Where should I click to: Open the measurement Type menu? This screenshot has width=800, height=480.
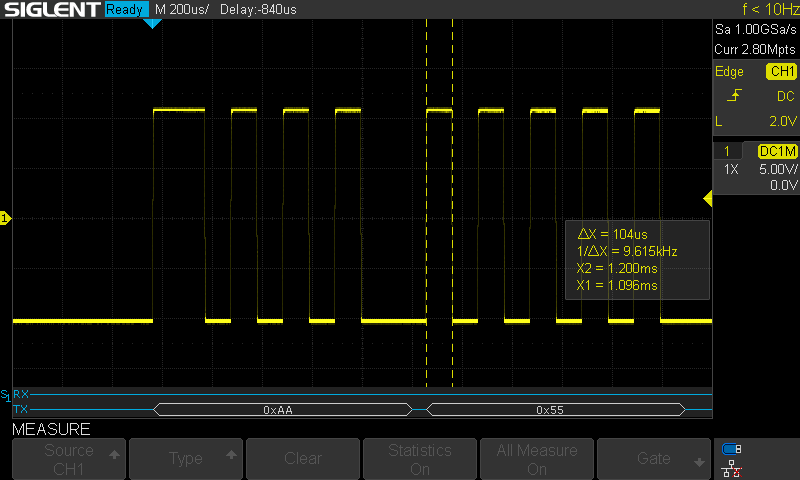pos(186,459)
